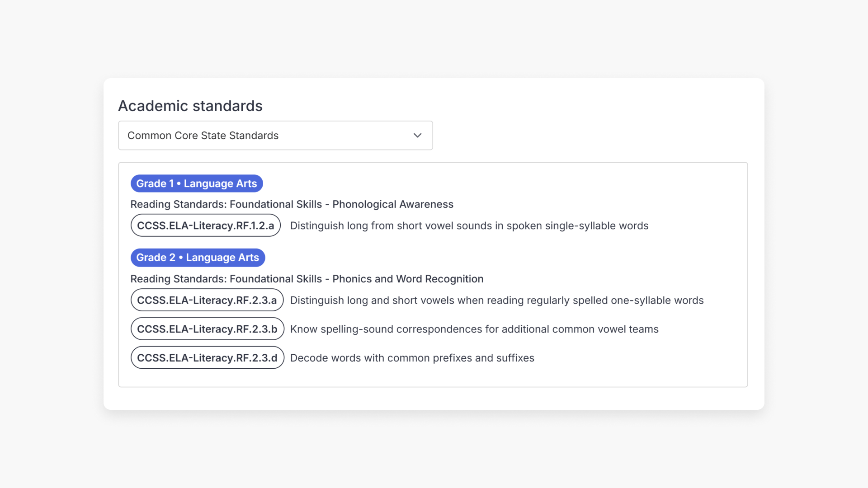The height and width of the screenshot is (488, 868).
Task: Click the description about regularly spelled one-syllable words
Action: coord(497,300)
